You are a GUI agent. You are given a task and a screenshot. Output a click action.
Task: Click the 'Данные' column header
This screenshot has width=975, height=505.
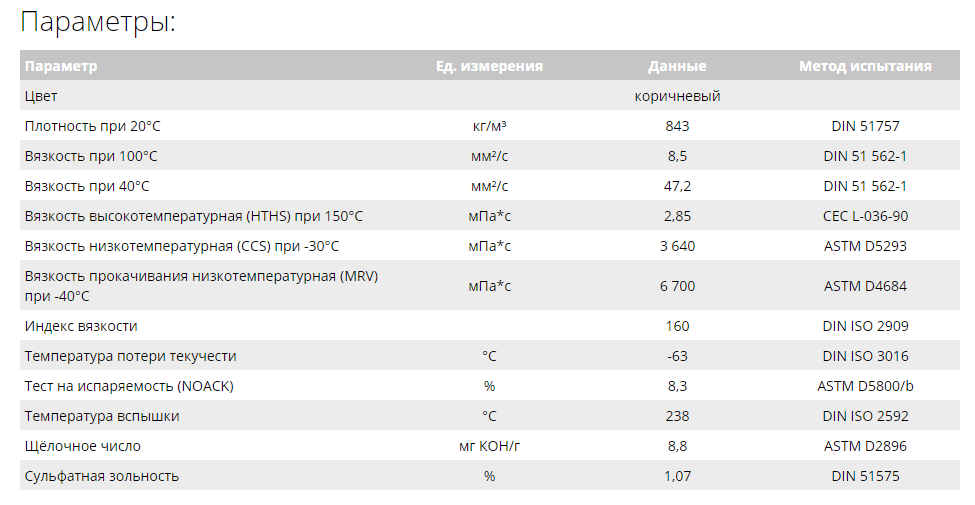(677, 66)
